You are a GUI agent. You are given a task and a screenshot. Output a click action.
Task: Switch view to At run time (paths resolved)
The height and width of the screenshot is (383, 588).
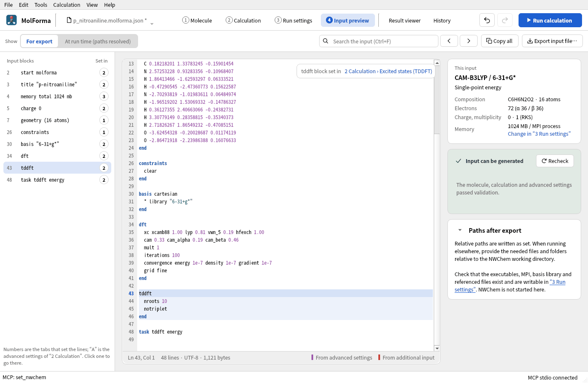98,41
